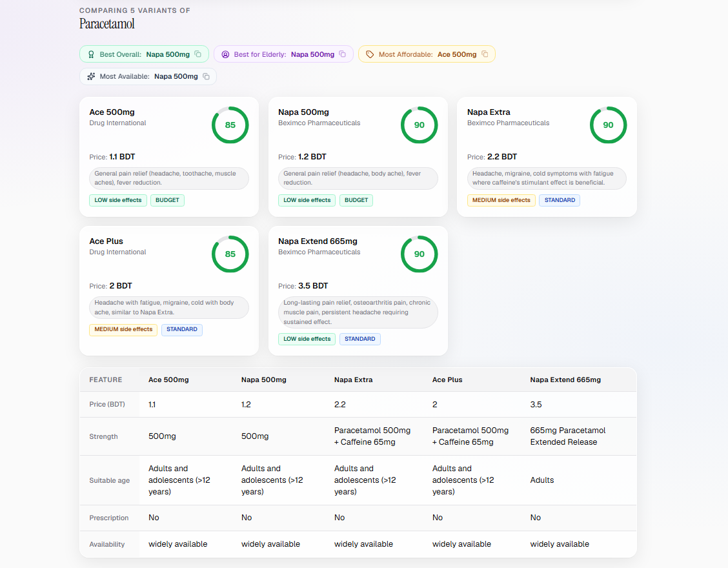
Task: Select the Most Available: Napa 500mg badge
Action: [x=148, y=77]
